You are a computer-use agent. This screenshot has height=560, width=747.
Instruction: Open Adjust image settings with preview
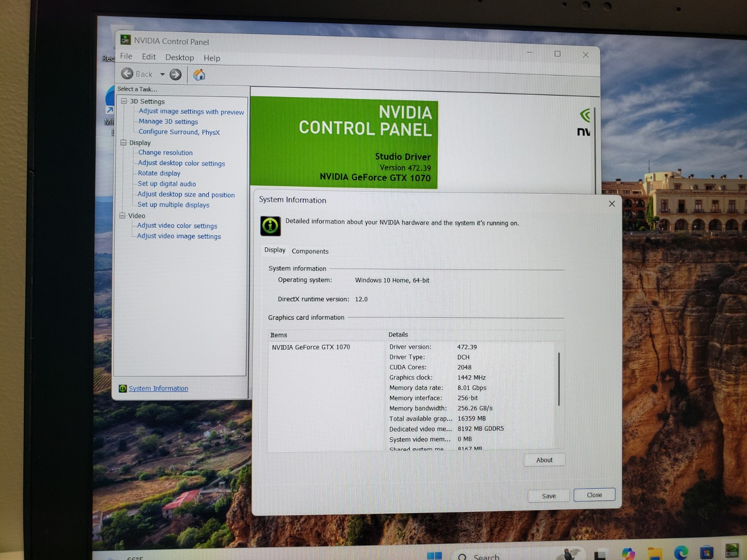(x=191, y=112)
